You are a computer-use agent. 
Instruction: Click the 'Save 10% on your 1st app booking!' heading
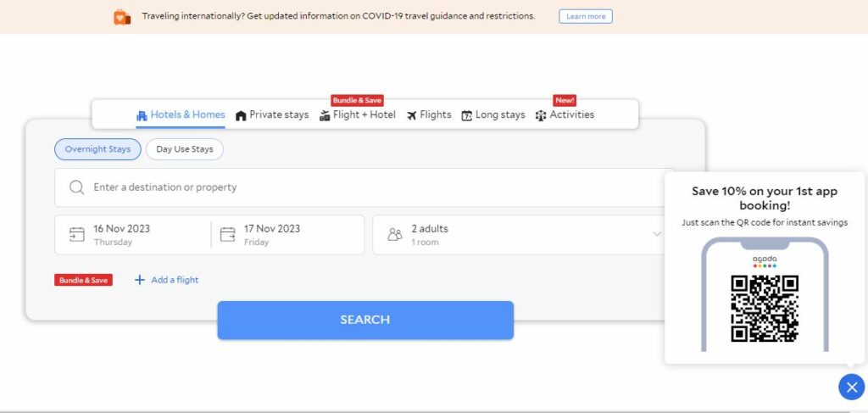pos(765,198)
